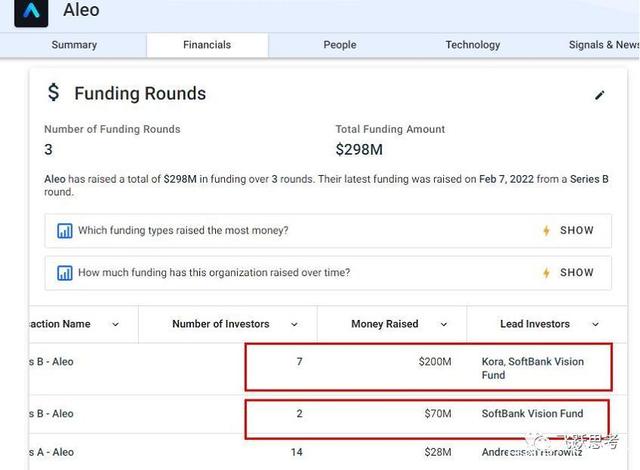Viewport: 640px width, 470px height.
Task: Click the Aleo company logo icon
Action: pos(30,12)
